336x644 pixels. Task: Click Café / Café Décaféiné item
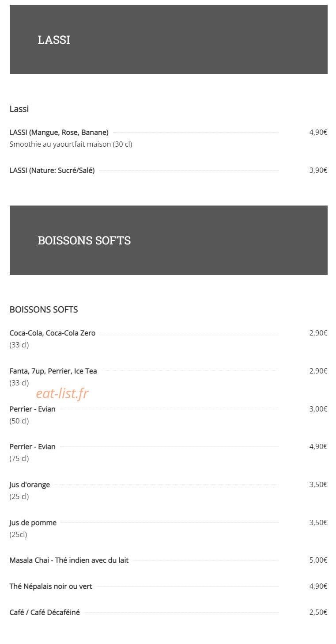[45, 612]
